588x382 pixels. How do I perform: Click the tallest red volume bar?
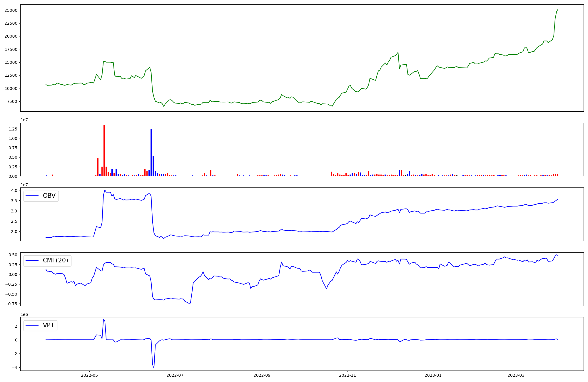pyautogui.click(x=104, y=150)
